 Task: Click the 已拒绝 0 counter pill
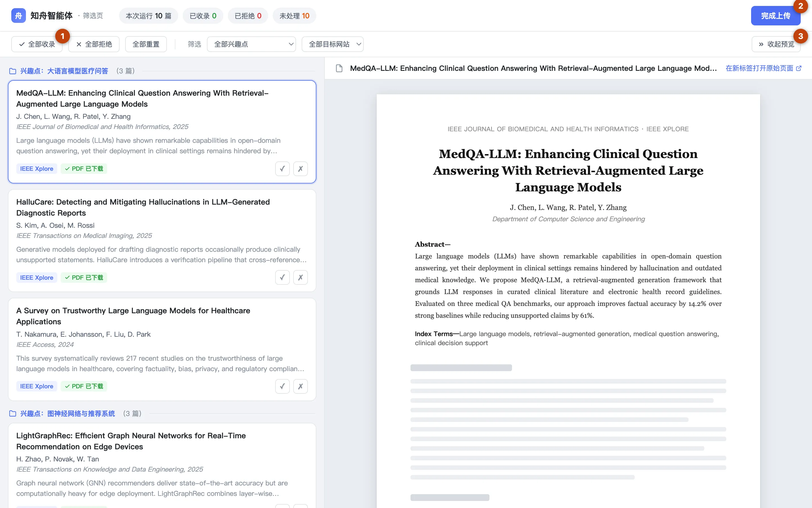click(248, 16)
